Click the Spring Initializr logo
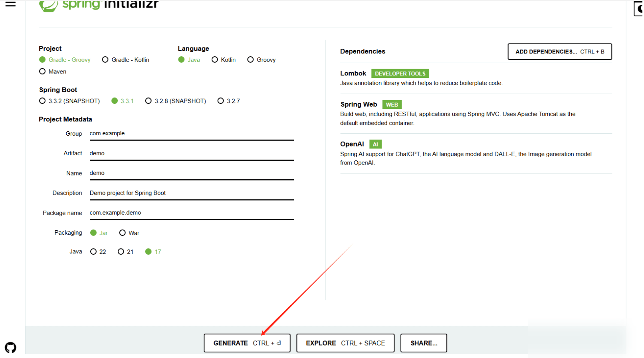Image resolution: width=644 pixels, height=358 pixels. pos(99,5)
